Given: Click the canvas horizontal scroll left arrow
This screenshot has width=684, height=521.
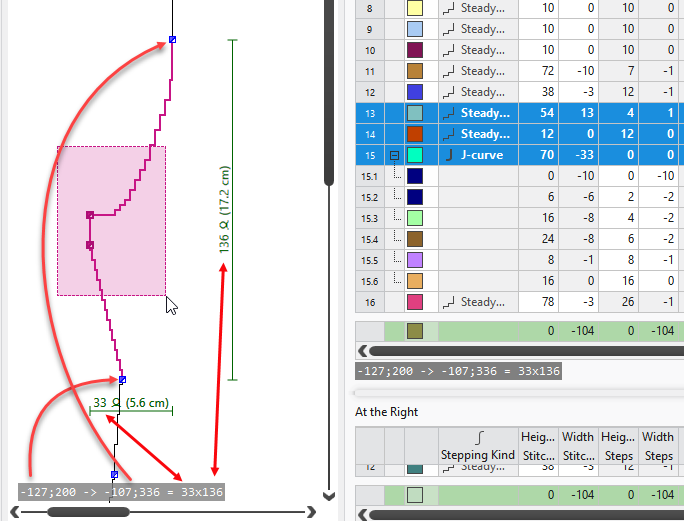Looking at the screenshot, I should click(x=19, y=512).
